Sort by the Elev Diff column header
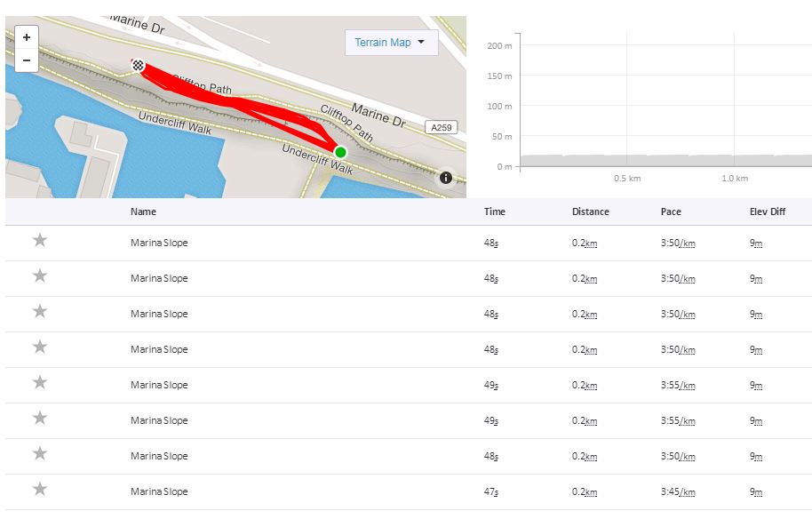 click(768, 212)
